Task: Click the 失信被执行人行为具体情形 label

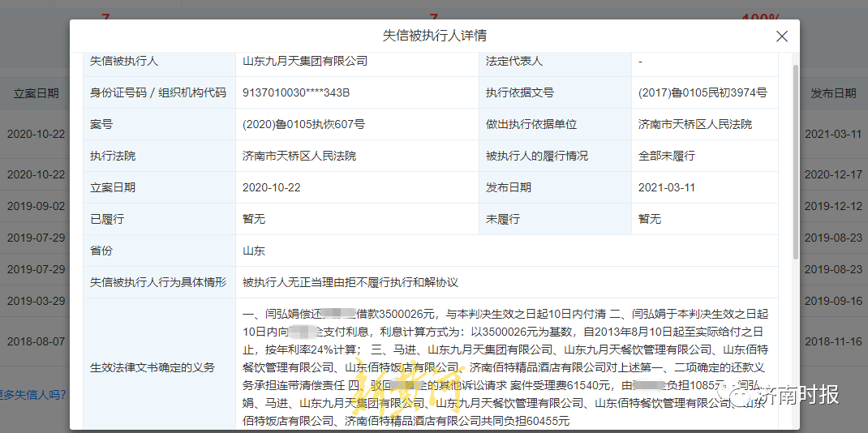Action: click(x=158, y=282)
